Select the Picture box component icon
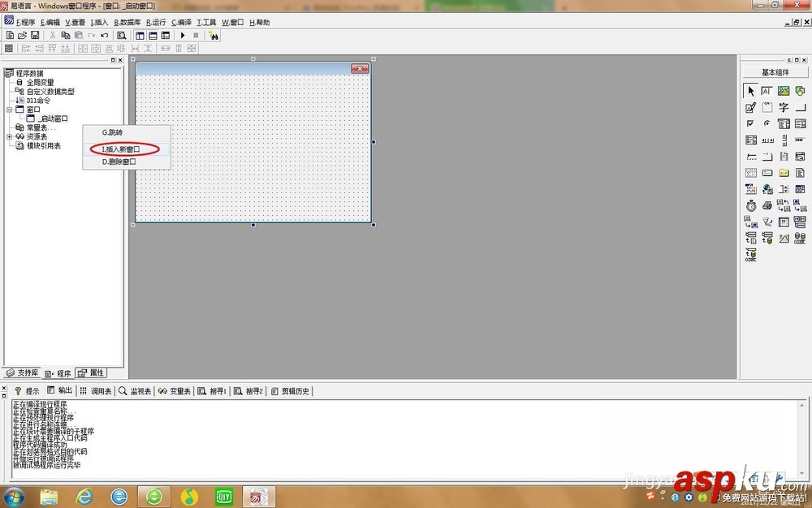Image resolution: width=812 pixels, height=508 pixels. [x=784, y=91]
